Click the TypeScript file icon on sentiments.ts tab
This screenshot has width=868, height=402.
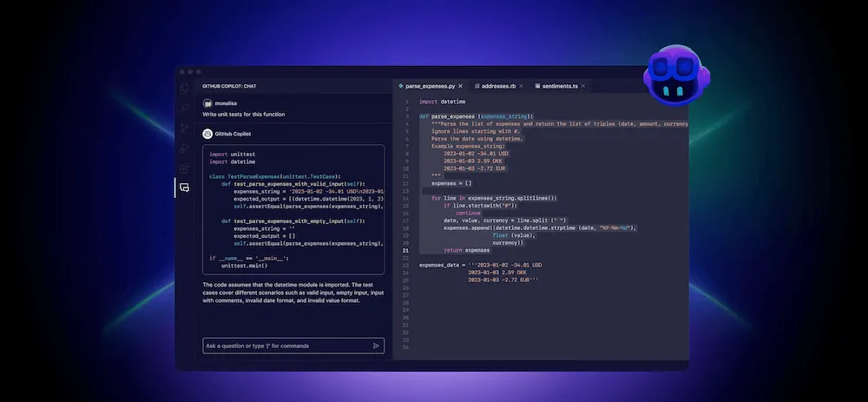pyautogui.click(x=537, y=86)
